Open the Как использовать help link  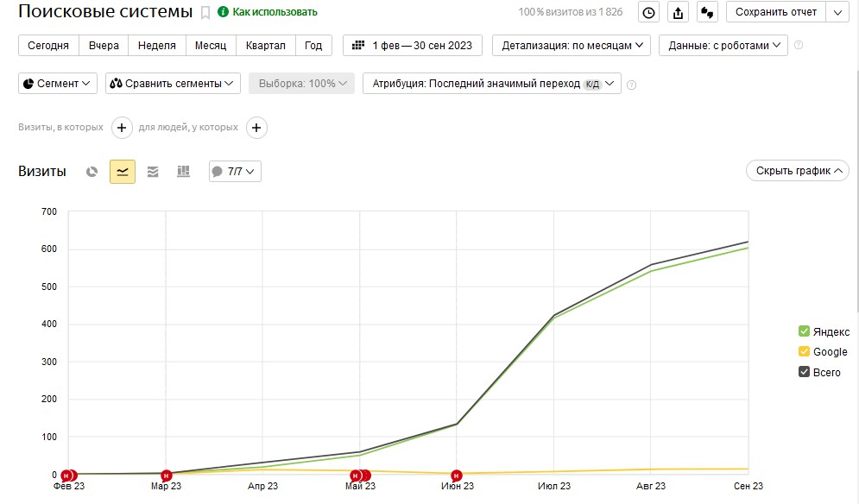(275, 12)
